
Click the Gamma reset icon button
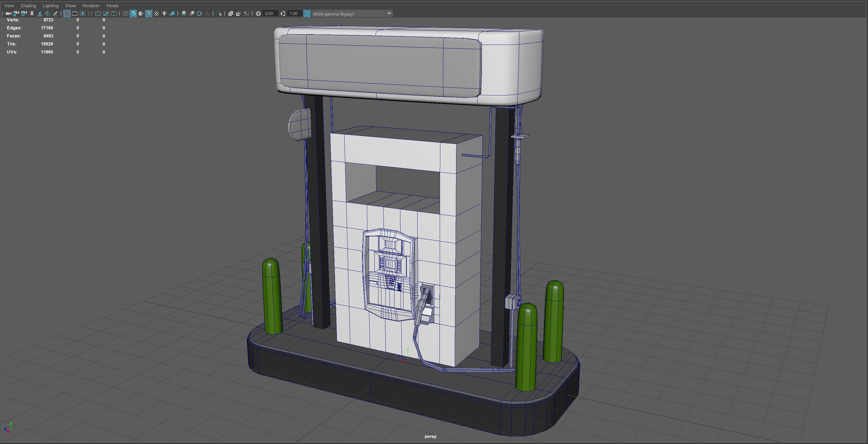pyautogui.click(x=283, y=14)
